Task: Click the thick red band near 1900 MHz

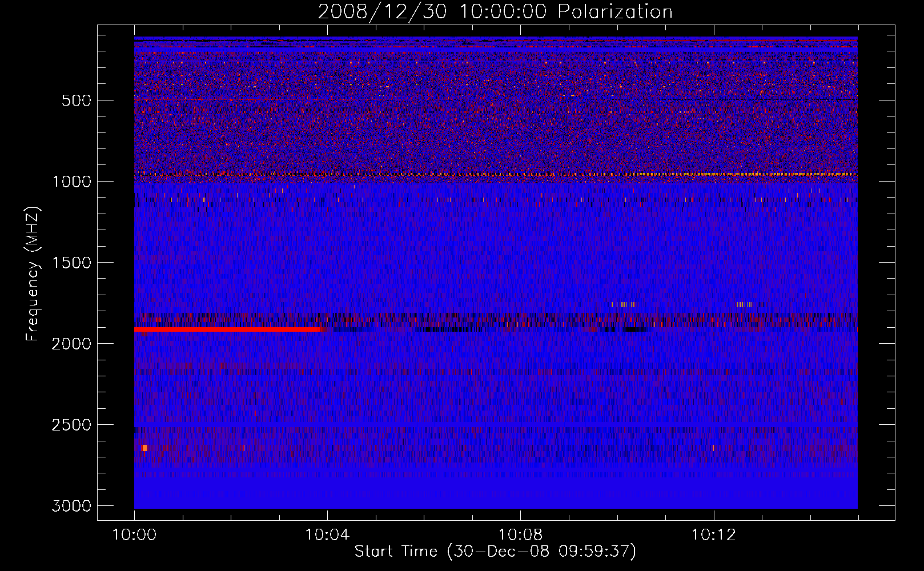Action: pos(228,329)
